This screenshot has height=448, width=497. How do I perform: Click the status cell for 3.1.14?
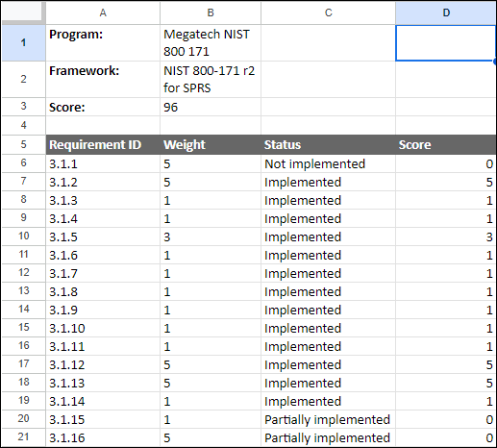(x=328, y=401)
